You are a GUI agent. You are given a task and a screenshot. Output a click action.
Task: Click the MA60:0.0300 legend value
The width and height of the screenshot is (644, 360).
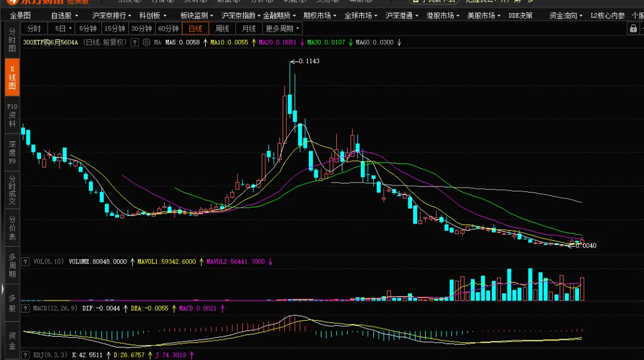[374, 42]
